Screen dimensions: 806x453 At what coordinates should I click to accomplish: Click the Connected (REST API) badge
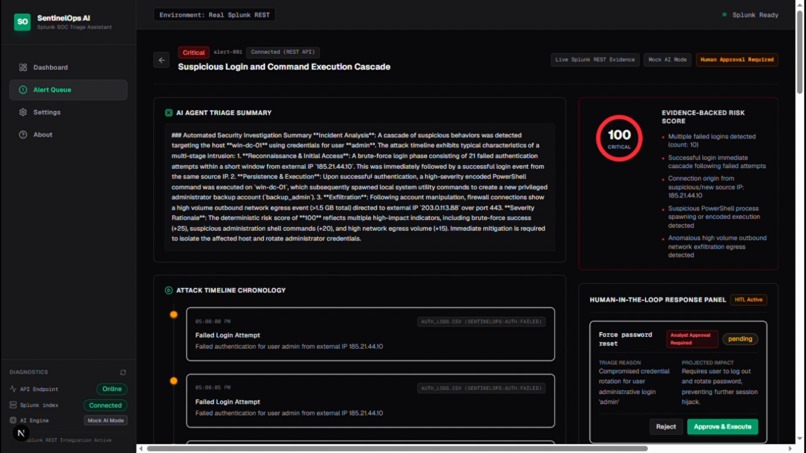point(283,52)
